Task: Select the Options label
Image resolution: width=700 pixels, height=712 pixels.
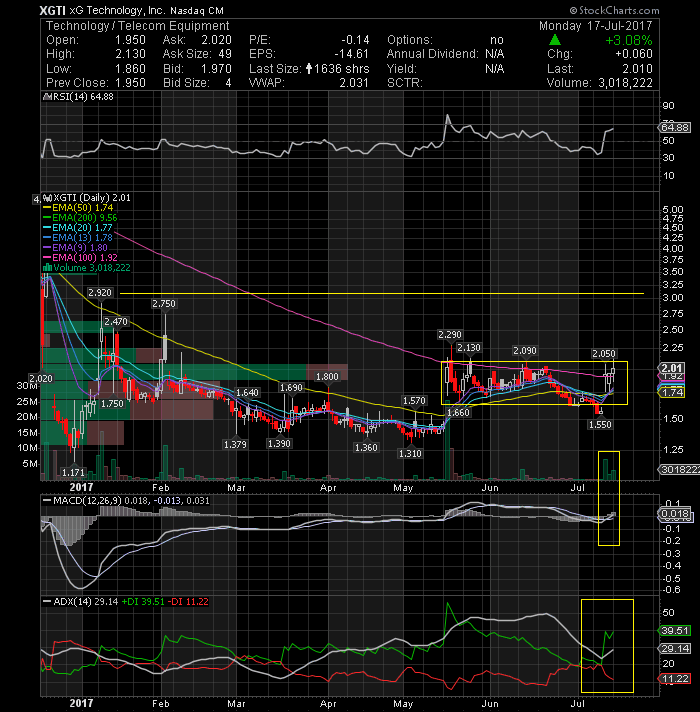Action: (x=410, y=40)
